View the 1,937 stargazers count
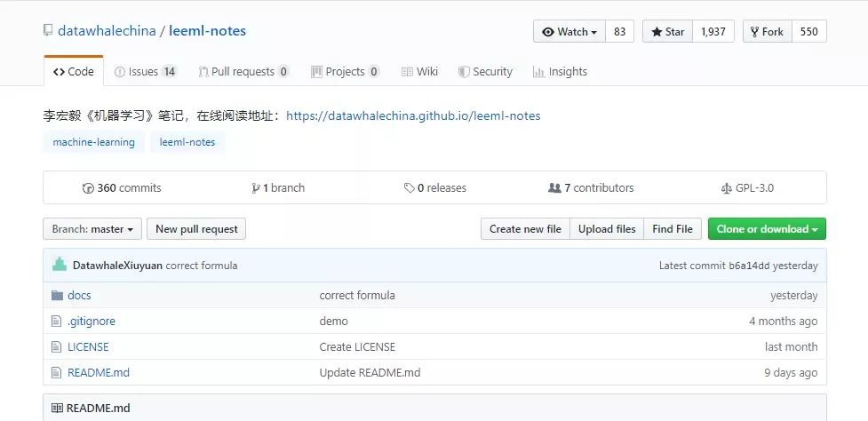The height and width of the screenshot is (421, 868). (713, 32)
